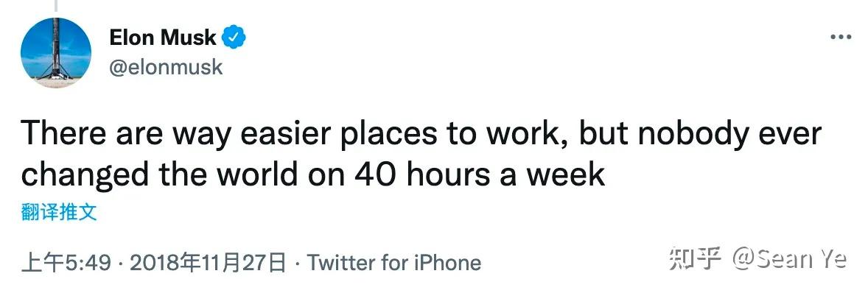Click the Elon Musk display name
Screen dimensions: 868x293
tap(163, 38)
